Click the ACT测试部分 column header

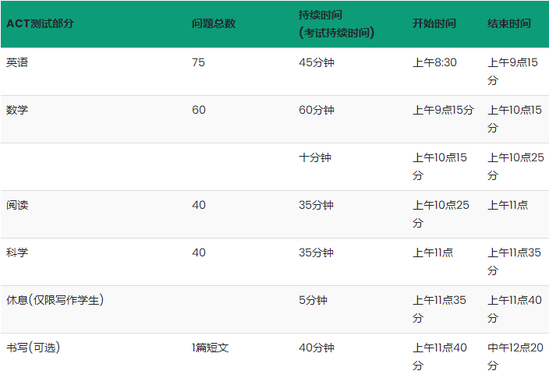click(x=41, y=23)
